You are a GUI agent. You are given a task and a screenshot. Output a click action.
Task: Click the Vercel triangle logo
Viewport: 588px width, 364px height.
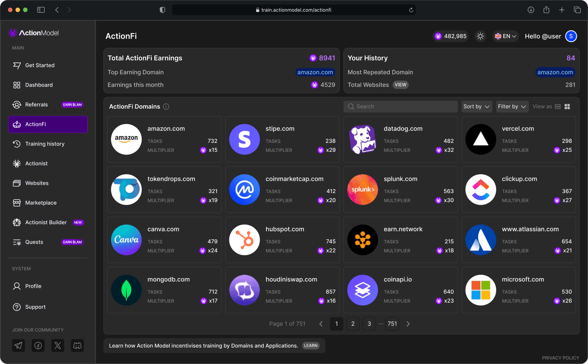(481, 139)
